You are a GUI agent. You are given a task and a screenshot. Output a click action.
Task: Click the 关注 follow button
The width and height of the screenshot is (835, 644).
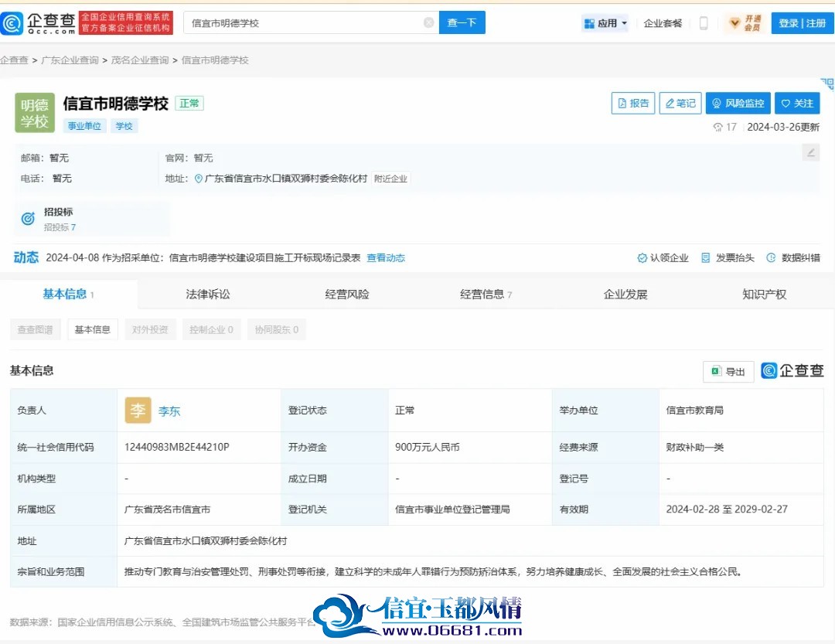(x=797, y=104)
